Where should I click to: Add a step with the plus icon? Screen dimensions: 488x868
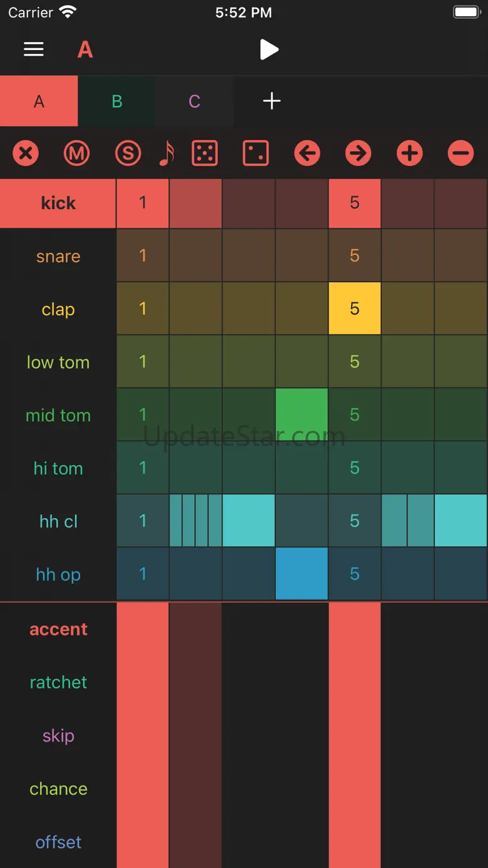pyautogui.click(x=410, y=153)
